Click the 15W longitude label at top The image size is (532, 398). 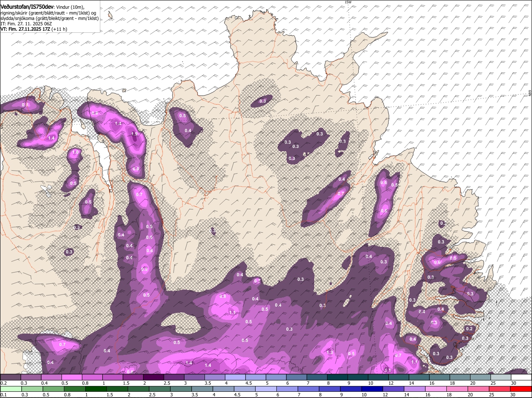(x=348, y=2)
